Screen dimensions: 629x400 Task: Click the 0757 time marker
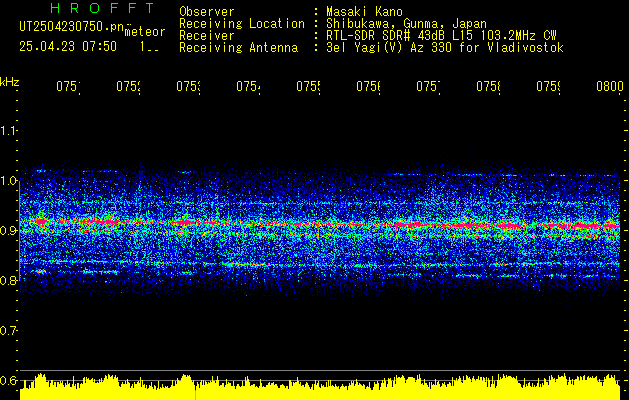pyautogui.click(x=428, y=87)
